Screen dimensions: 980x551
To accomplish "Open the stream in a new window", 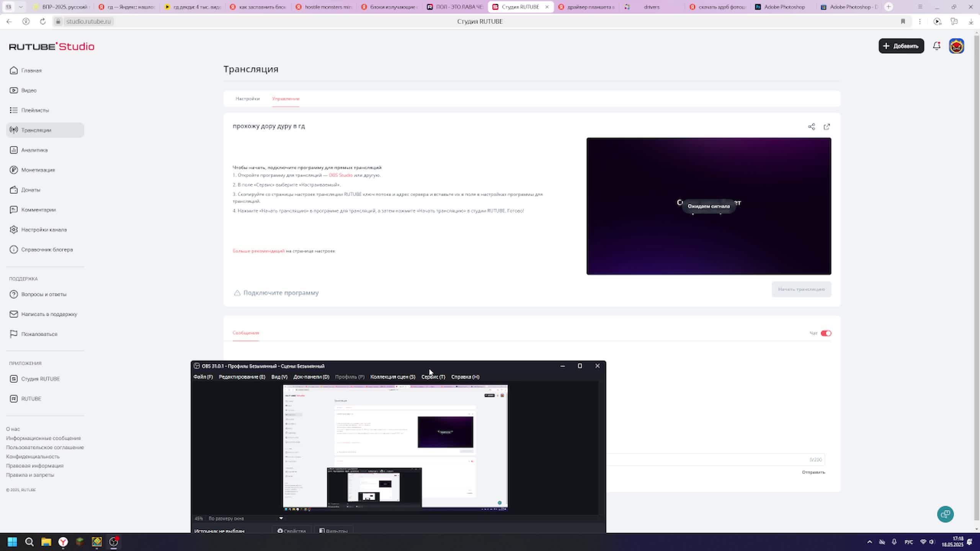I will point(826,127).
